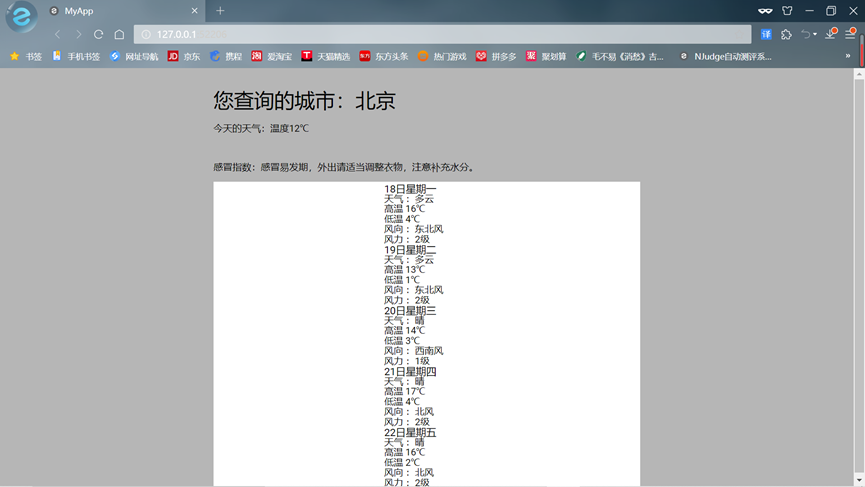The image size is (865, 487).
Task: Open 手机书签 bookmark
Action: [76, 56]
